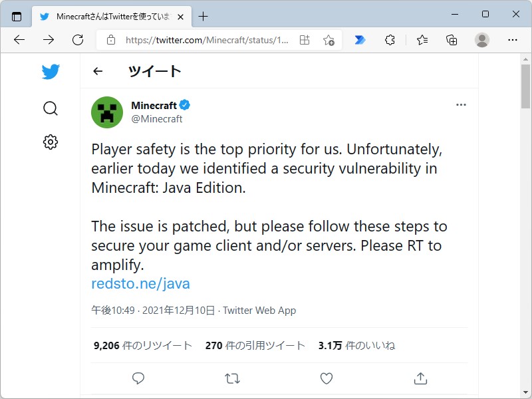This screenshot has width=532, height=399.
Task: Open the tweet options via the three dots
Action: [461, 104]
